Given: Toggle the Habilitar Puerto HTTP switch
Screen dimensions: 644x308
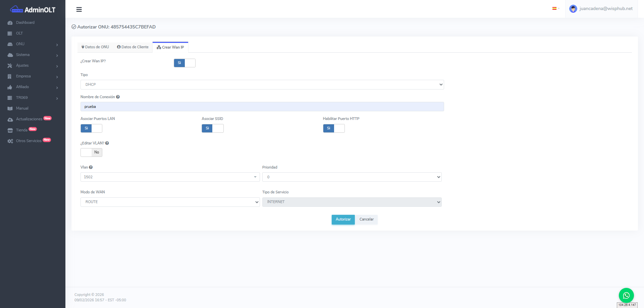Looking at the screenshot, I should tap(333, 128).
